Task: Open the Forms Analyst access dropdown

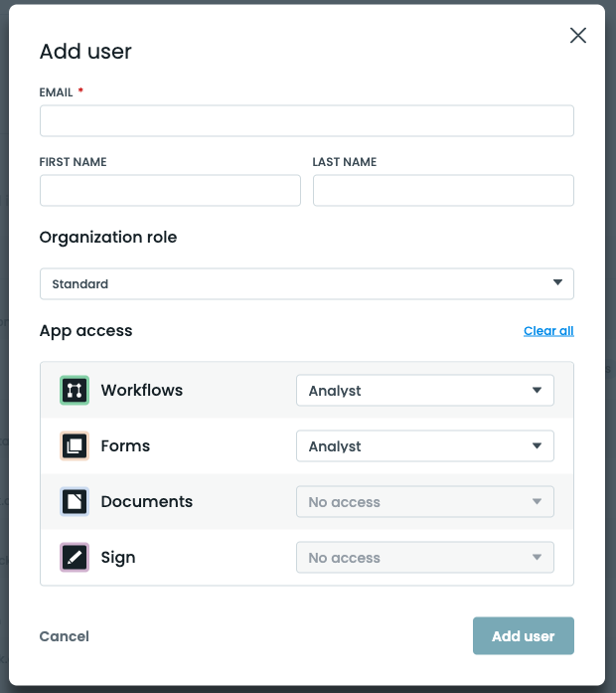Action: 424,446
